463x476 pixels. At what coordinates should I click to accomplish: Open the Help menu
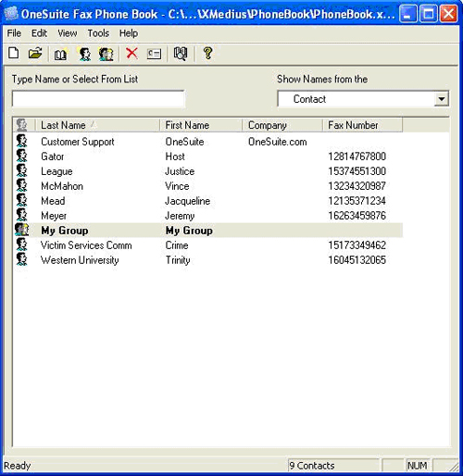(129, 33)
